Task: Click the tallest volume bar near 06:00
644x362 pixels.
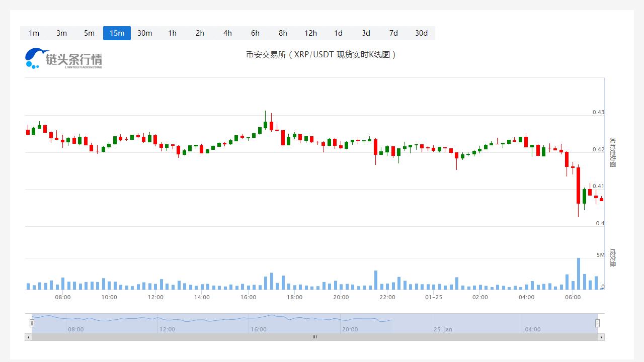Action: pos(579,274)
